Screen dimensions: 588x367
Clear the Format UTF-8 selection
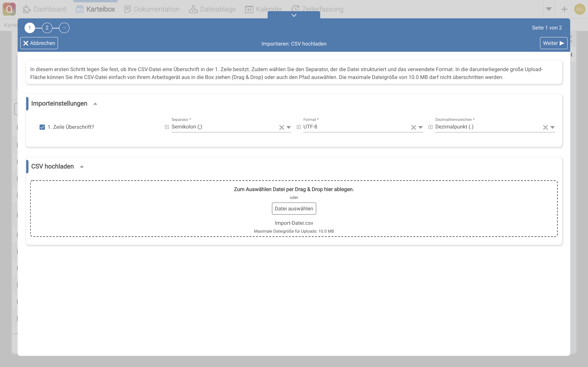[x=413, y=127]
